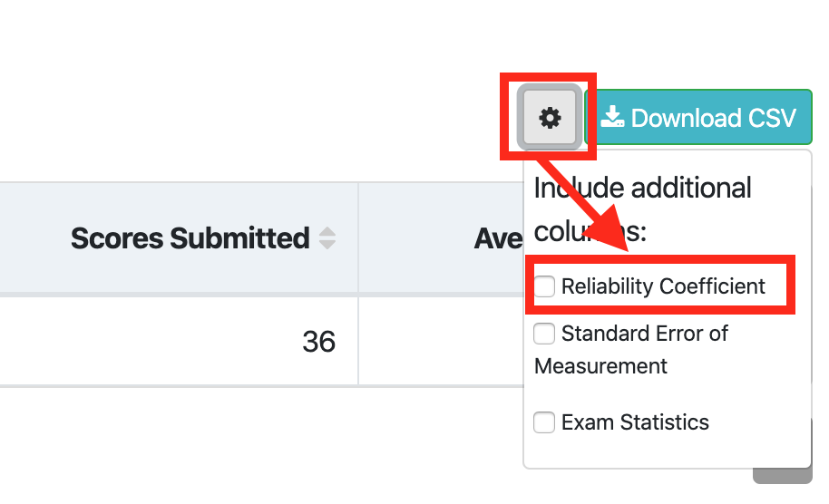Screen dimensions: 829x504
Task: Select the table cell showing 36
Action: (x=179, y=341)
